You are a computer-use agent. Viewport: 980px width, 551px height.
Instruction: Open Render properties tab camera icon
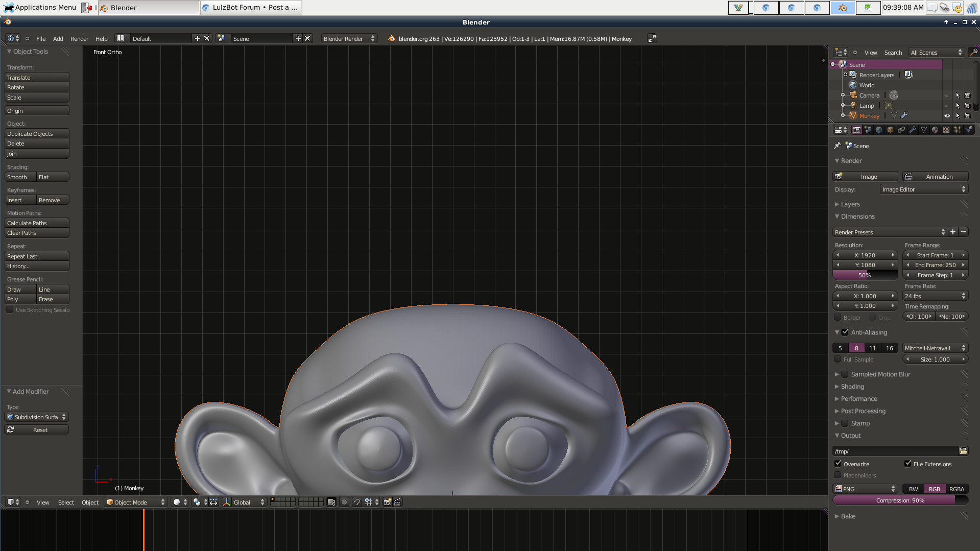(x=857, y=130)
